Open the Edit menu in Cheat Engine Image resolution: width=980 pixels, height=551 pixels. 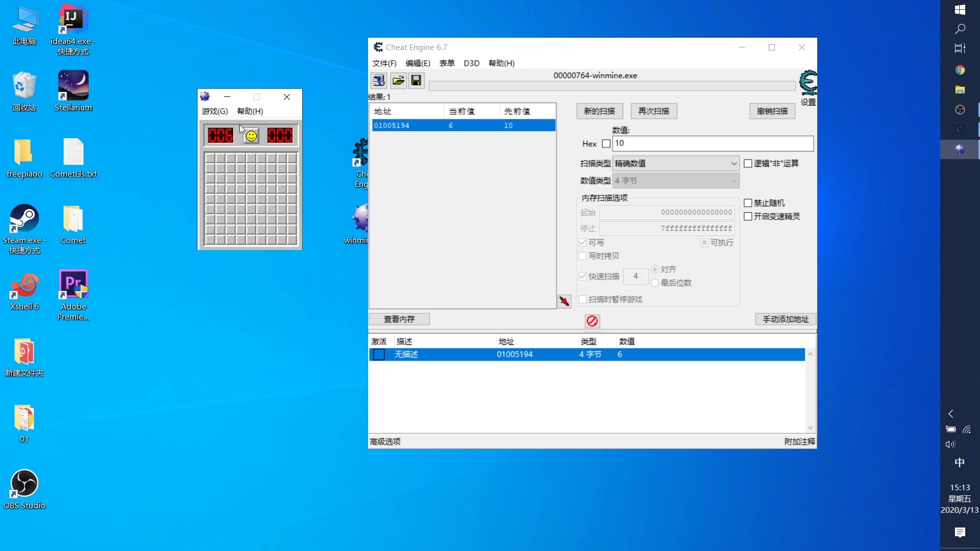[418, 63]
